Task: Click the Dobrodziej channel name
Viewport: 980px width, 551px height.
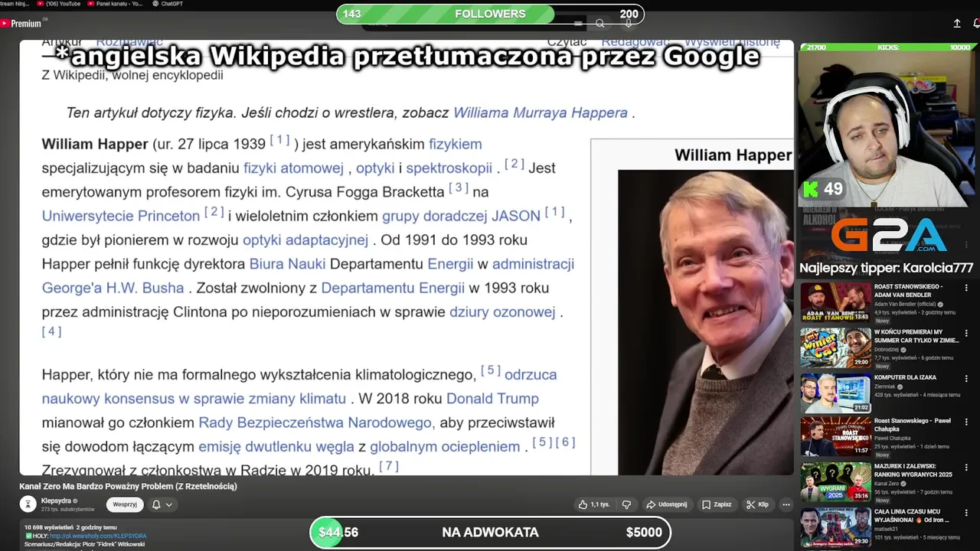Action: coord(888,349)
